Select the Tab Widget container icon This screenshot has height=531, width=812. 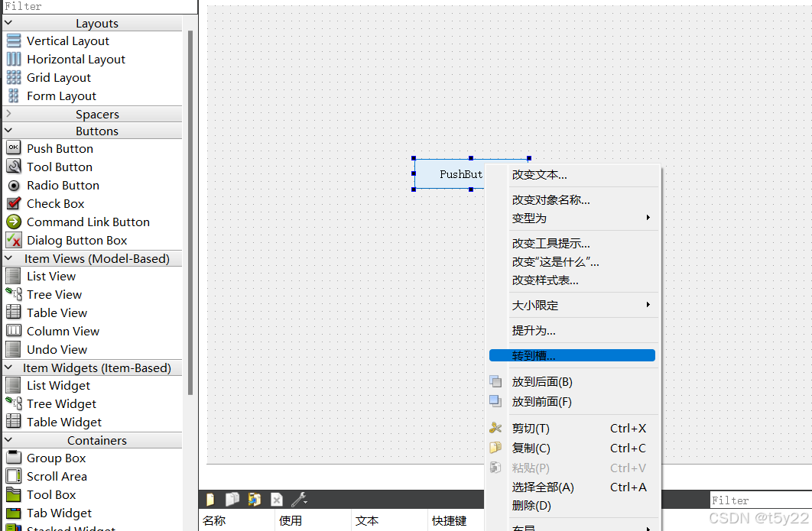[x=14, y=513]
